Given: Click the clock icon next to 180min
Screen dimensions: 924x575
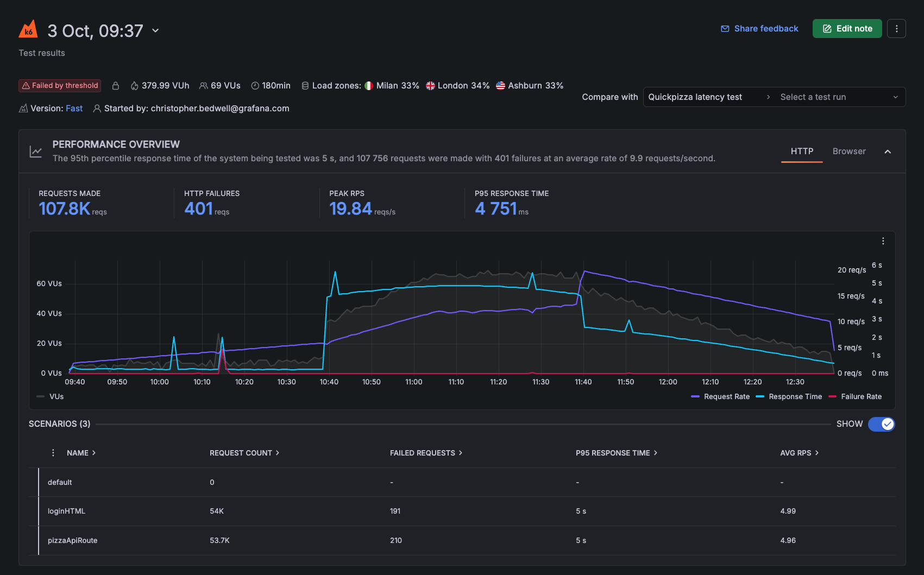Looking at the screenshot, I should tap(254, 85).
